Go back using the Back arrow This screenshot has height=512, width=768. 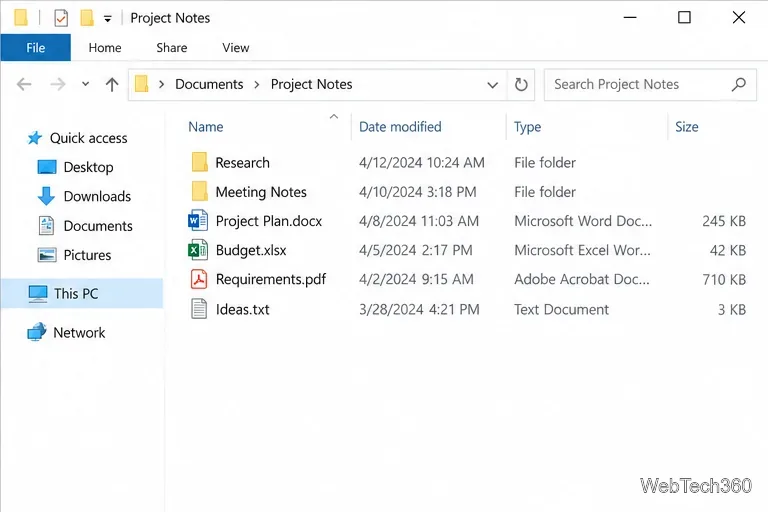click(x=24, y=84)
